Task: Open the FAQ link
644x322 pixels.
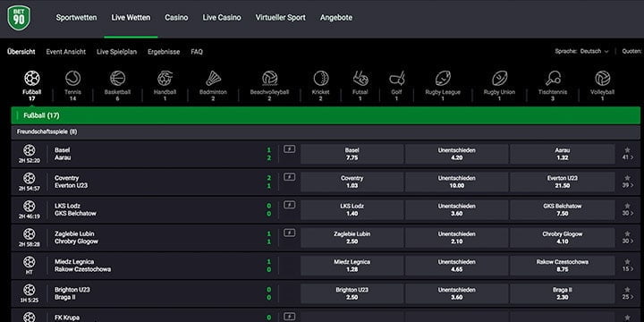Action: click(197, 52)
